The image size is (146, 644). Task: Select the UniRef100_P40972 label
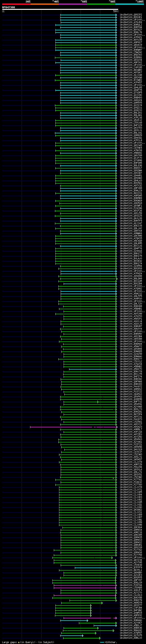pyautogui.click(x=131, y=387)
